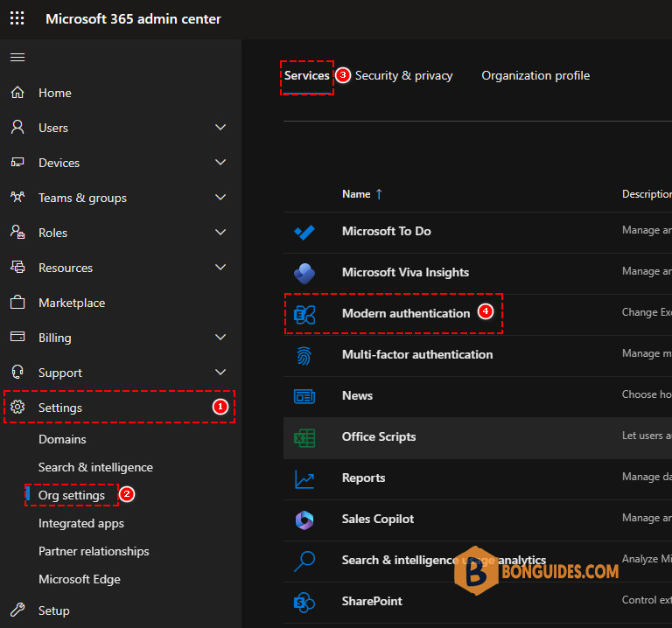The height and width of the screenshot is (628, 672).
Task: Click the Microsoft To Do checkmark icon
Action: [x=304, y=232]
